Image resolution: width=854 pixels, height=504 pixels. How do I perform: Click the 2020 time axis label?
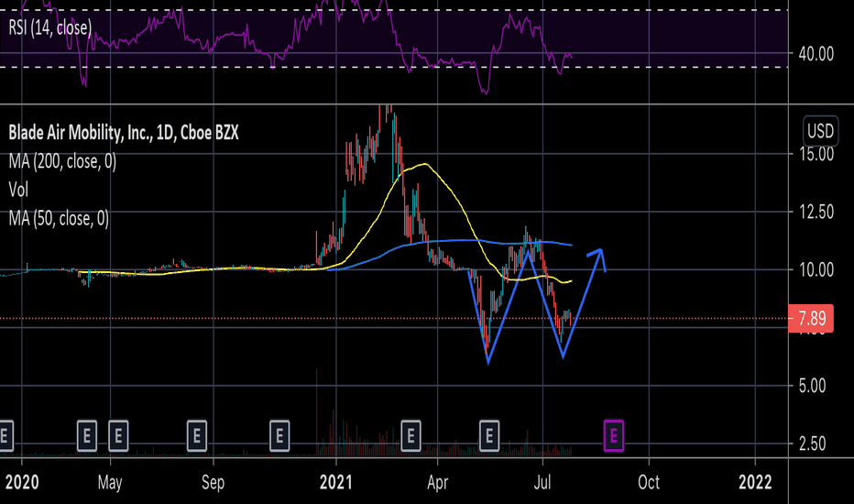22,482
